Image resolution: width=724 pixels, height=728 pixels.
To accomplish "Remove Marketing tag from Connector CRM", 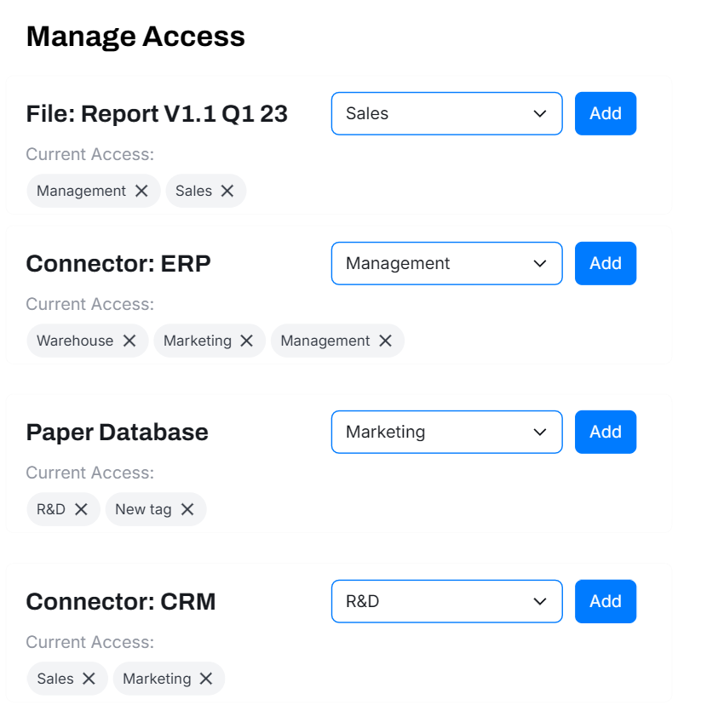I will 206,679.
